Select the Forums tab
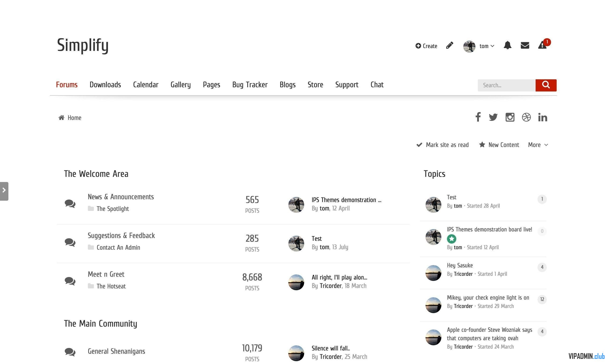 [67, 85]
